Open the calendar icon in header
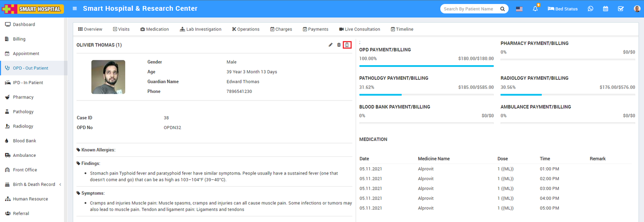 605,9
